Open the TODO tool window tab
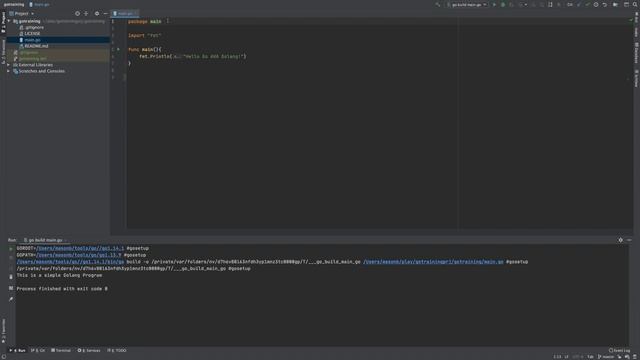This screenshot has height=360, width=640. 117,350
